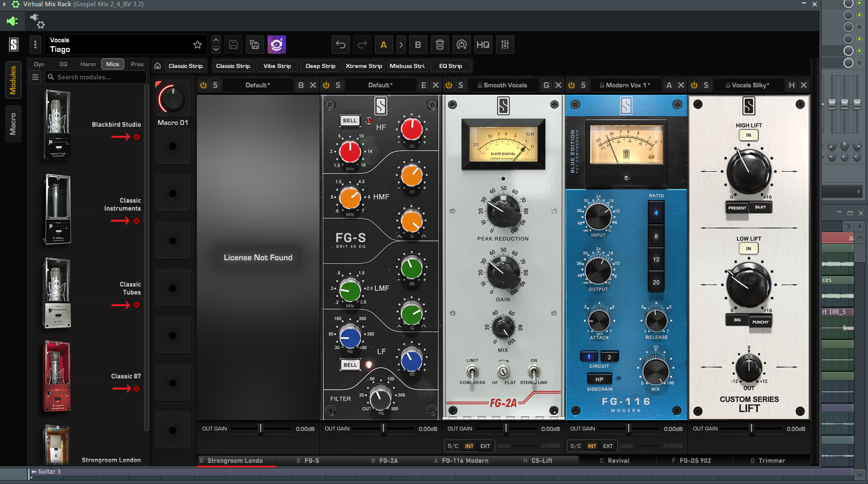Select next preset with down chevron
Image resolution: width=868 pixels, height=484 pixels.
pos(216,49)
